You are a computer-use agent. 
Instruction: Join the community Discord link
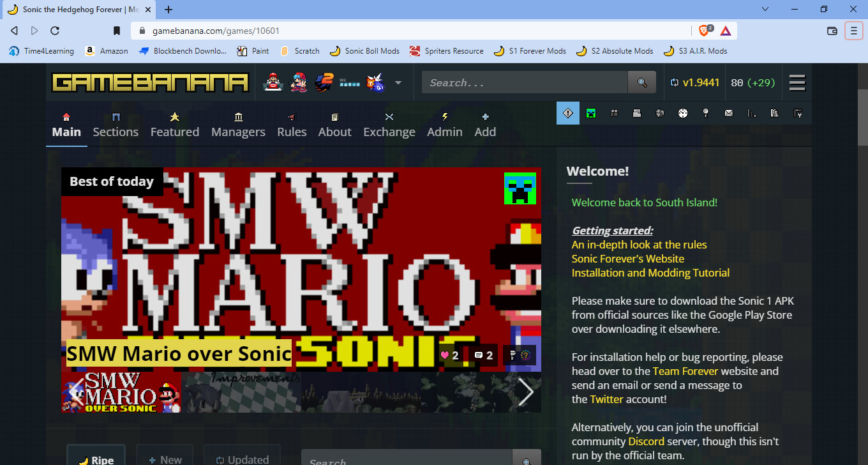tap(646, 441)
